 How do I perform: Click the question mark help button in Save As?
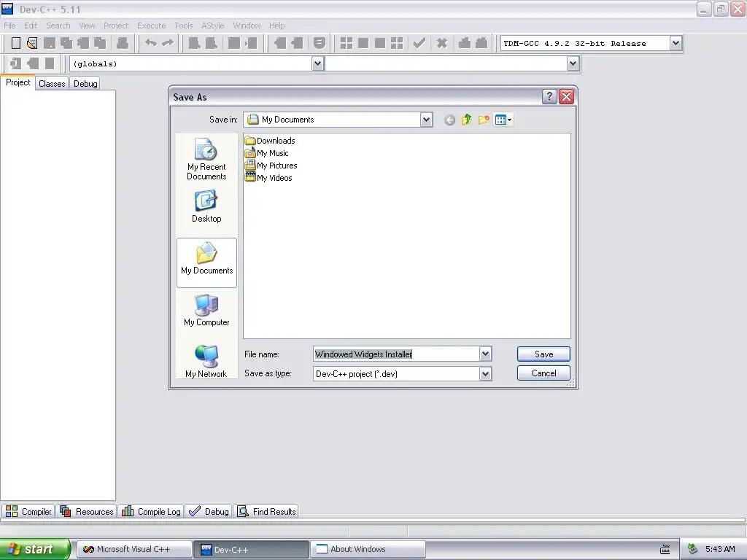tap(549, 97)
